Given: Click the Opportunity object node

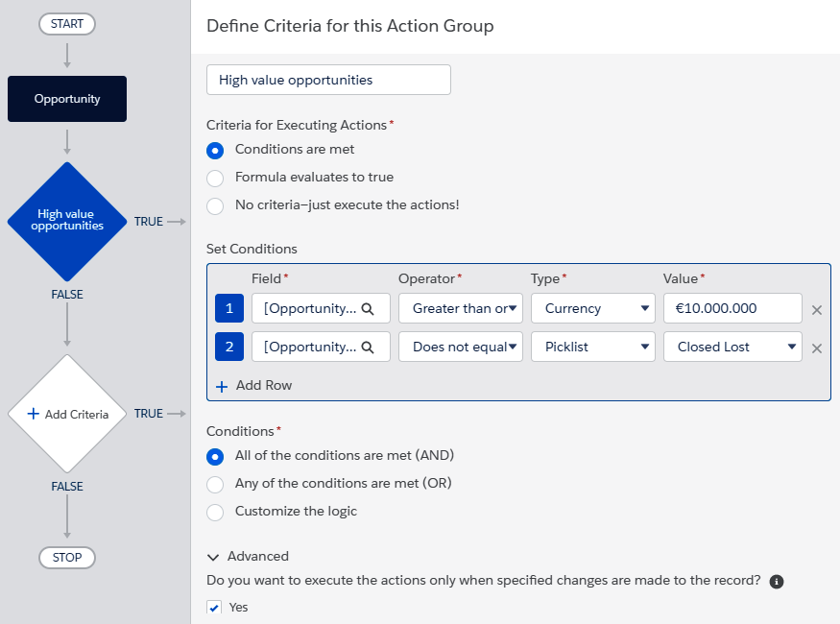Looking at the screenshot, I should [67, 99].
